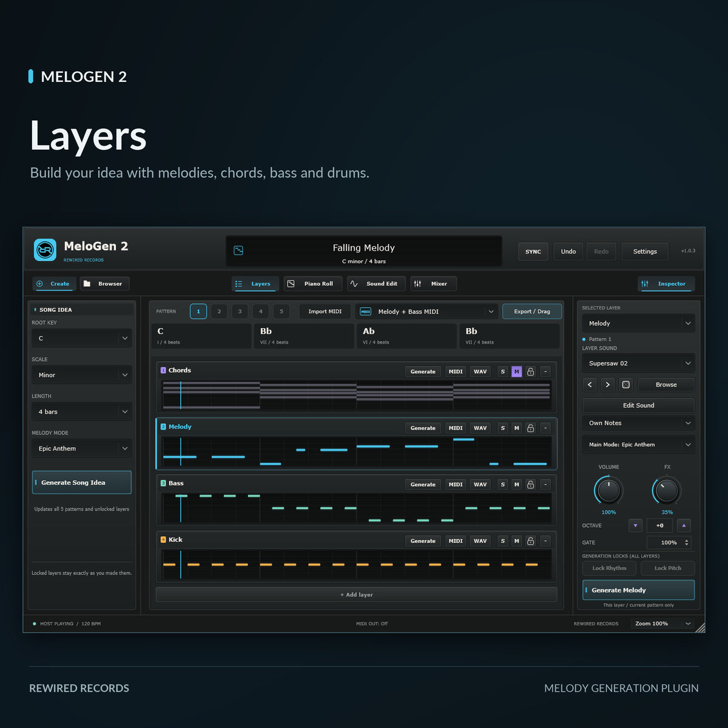Click the Export / Drag button
The image size is (728, 728).
(532, 311)
